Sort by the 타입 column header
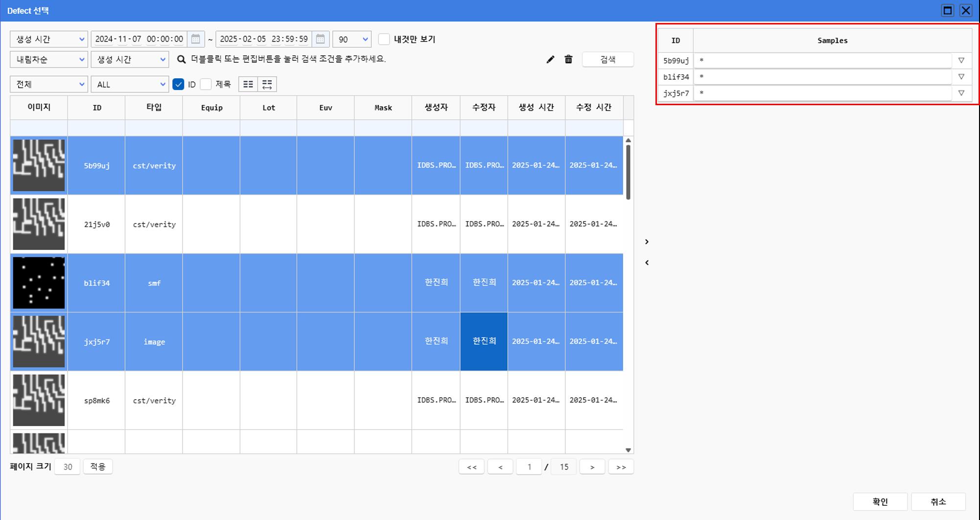Image resolution: width=980 pixels, height=520 pixels. [x=154, y=107]
